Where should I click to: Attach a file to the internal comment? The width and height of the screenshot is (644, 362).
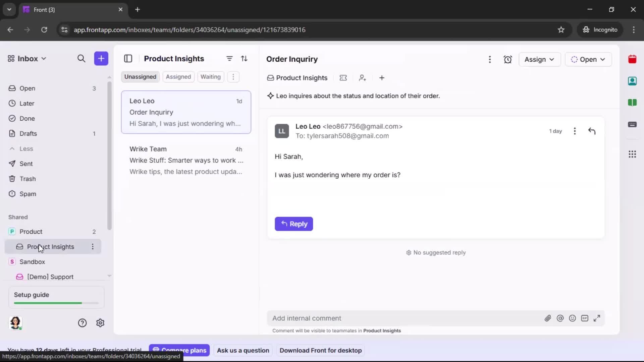click(548, 318)
